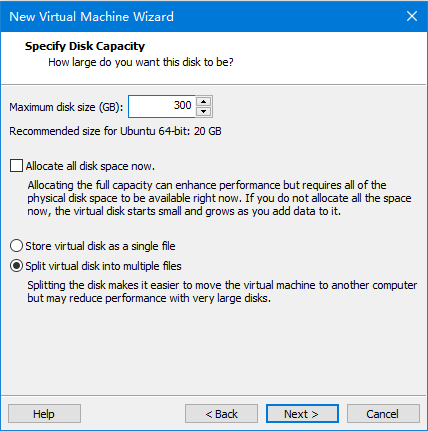Select Store virtual disk as single file radio
This screenshot has width=428, height=431.
(x=16, y=246)
